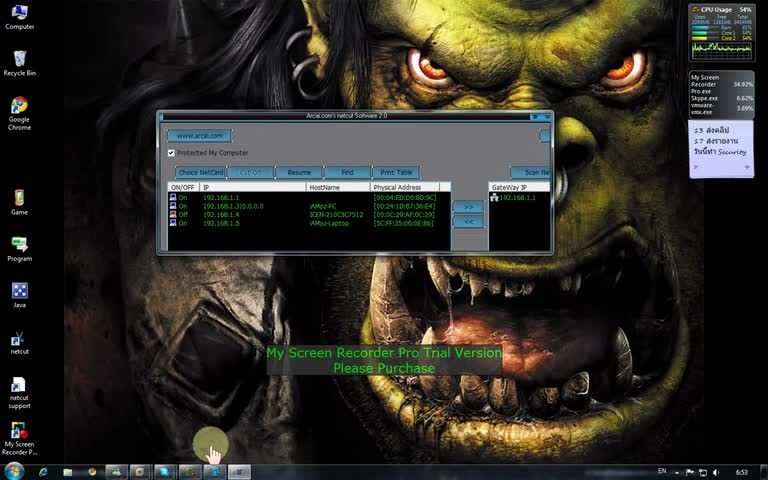Click the Print Table button

396,172
